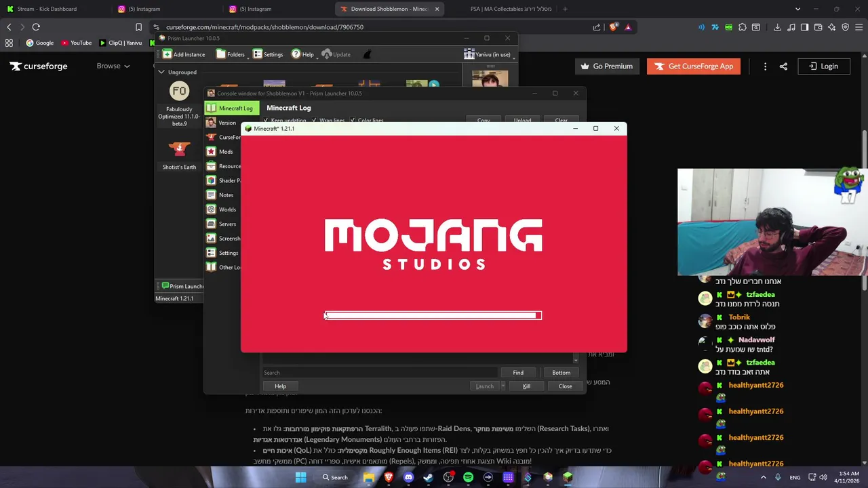The height and width of the screenshot is (488, 868).
Task: Open the Windows Start menu
Action: (300, 477)
